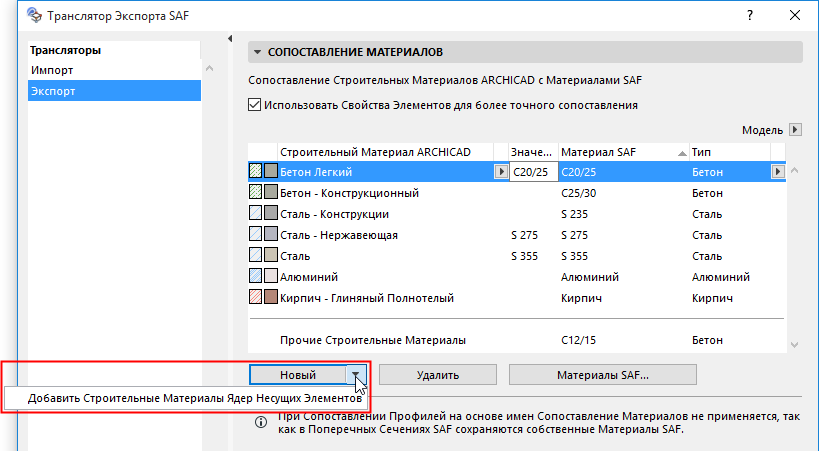
Task: Collapse the Сопоставление Материалов section
Action: coord(257,52)
